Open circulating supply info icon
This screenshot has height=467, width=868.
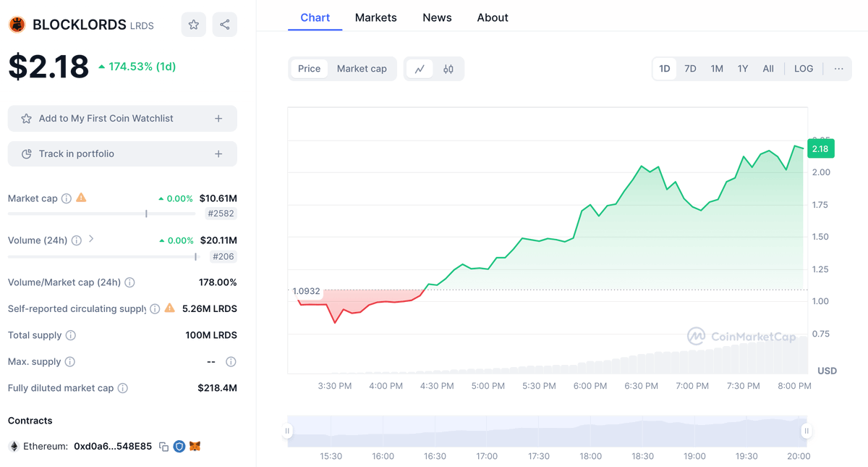155,309
